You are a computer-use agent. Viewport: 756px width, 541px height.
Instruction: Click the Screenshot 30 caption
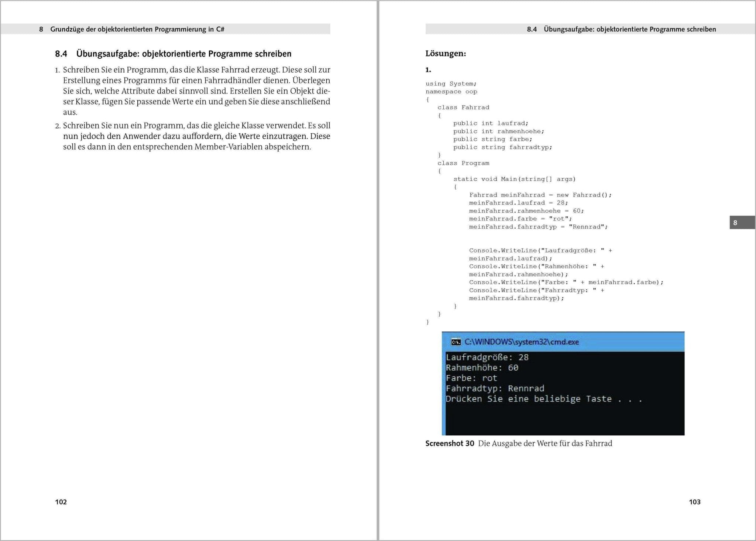[518, 443]
